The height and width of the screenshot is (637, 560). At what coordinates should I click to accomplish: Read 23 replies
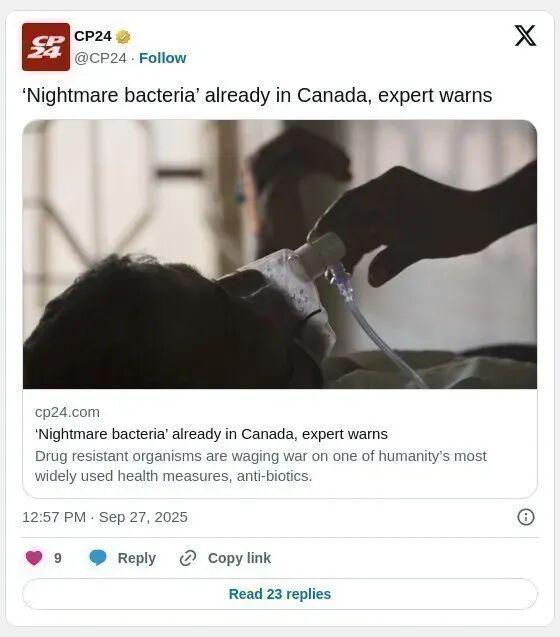(x=280, y=594)
